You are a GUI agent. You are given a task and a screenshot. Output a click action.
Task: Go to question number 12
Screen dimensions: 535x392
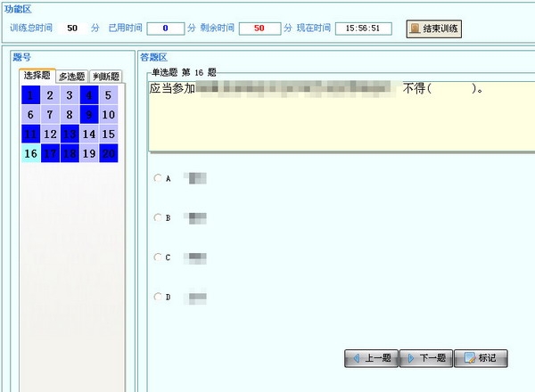pos(50,134)
